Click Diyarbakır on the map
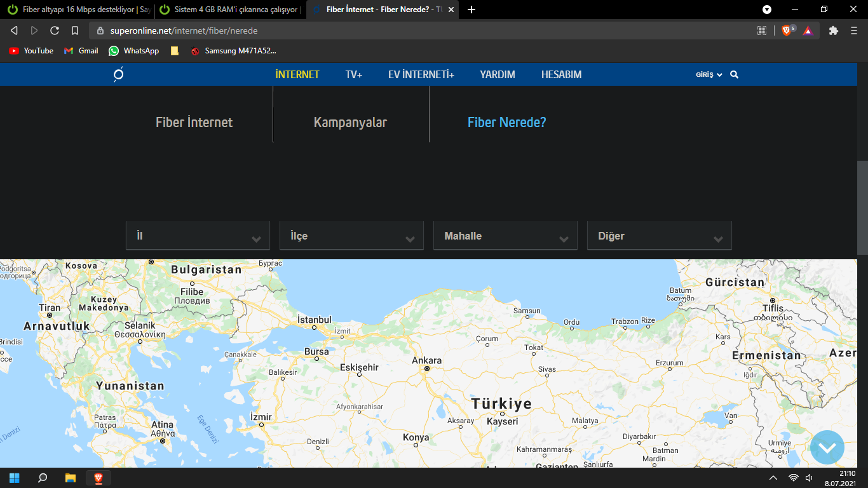The width and height of the screenshot is (868, 488). click(x=639, y=437)
